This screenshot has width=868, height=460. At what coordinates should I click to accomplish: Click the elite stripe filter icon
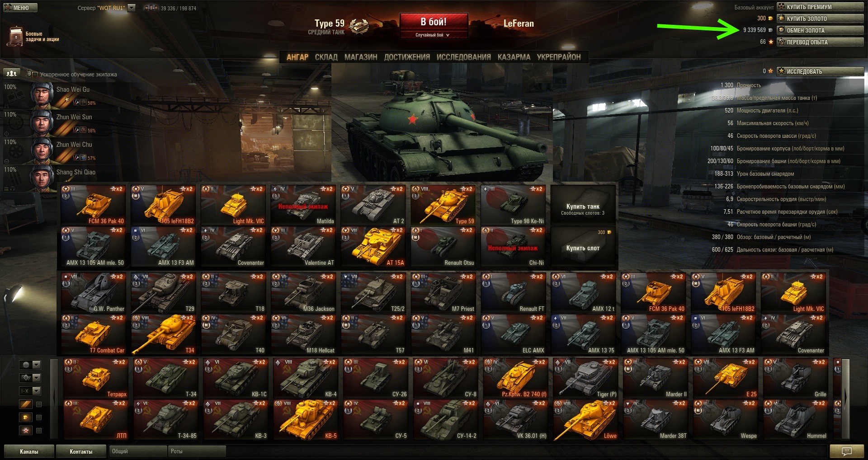[x=26, y=404]
